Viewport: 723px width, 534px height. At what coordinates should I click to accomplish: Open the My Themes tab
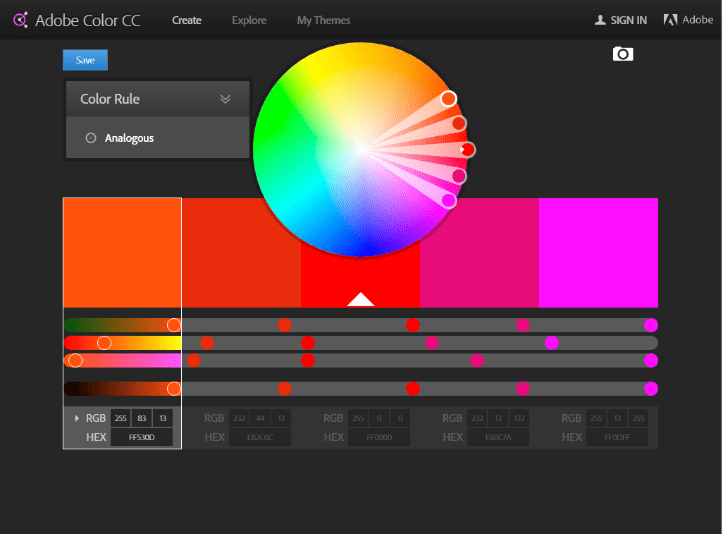point(323,20)
